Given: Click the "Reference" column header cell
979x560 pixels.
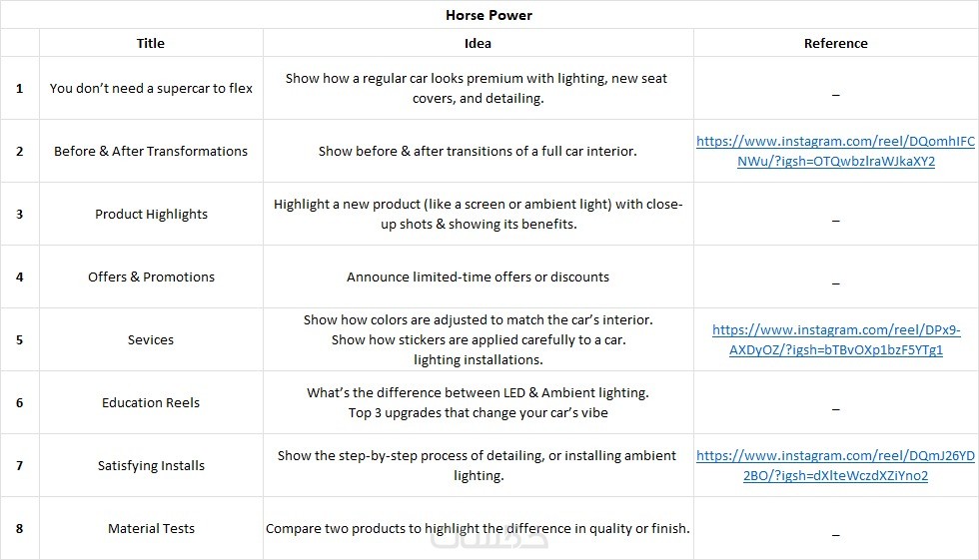Looking at the screenshot, I should point(835,43).
